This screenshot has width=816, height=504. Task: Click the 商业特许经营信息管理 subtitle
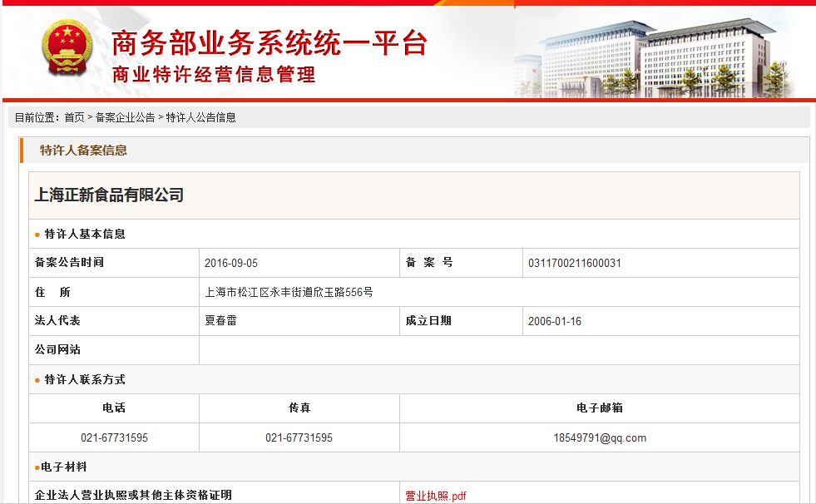point(214,74)
